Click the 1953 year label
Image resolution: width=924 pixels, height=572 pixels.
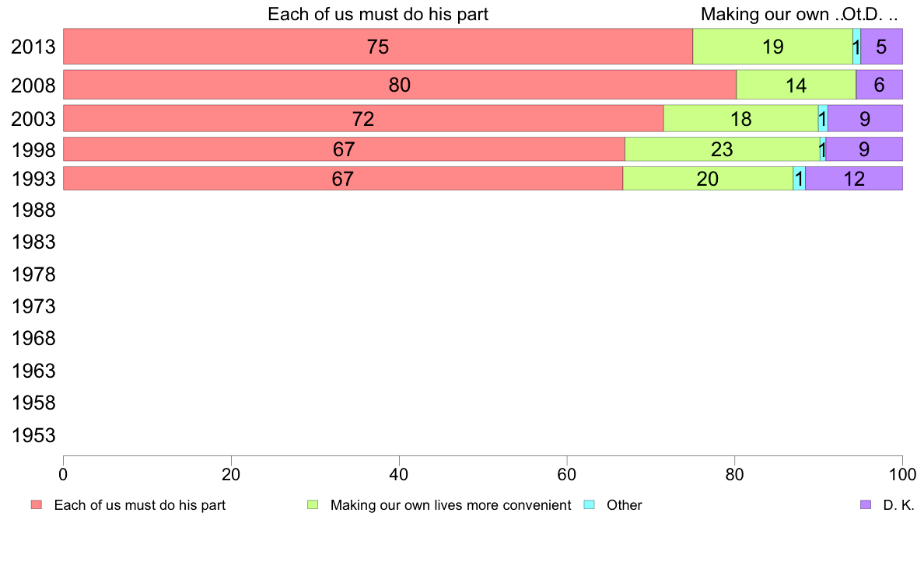click(33, 435)
